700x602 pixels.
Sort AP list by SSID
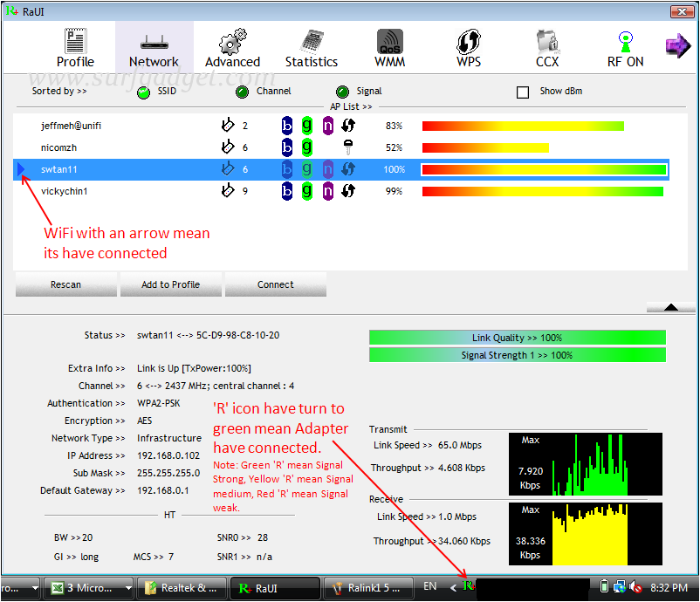coord(143,92)
